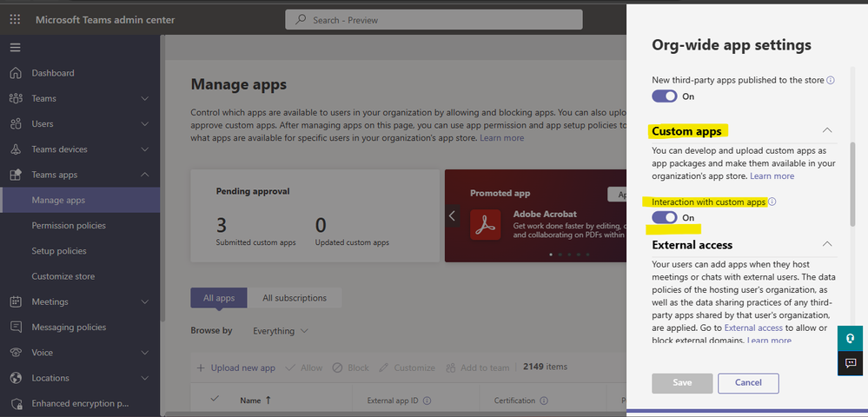The height and width of the screenshot is (417, 868).
Task: Click the Messaging policies icon
Action: coord(16,328)
